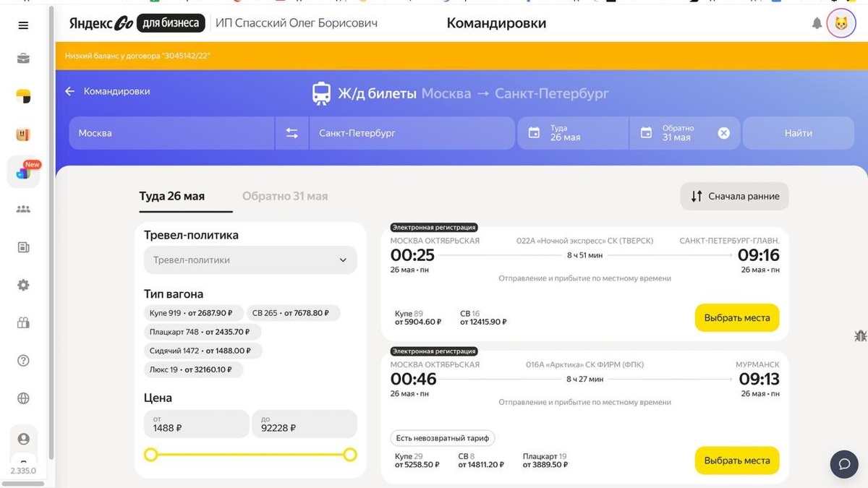The image size is (868, 488).
Task: Open the notifications bell
Action: (x=817, y=23)
